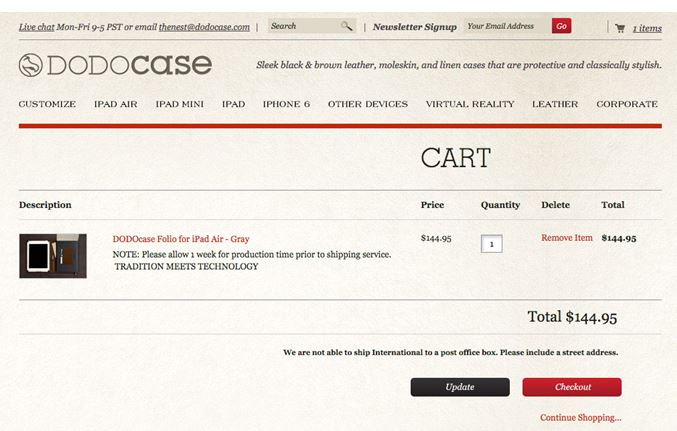Click the large Total $144.95 summary text

click(x=572, y=317)
